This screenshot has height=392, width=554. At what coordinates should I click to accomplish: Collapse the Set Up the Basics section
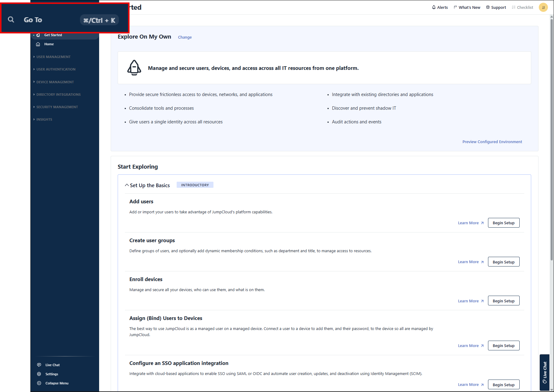(127, 185)
